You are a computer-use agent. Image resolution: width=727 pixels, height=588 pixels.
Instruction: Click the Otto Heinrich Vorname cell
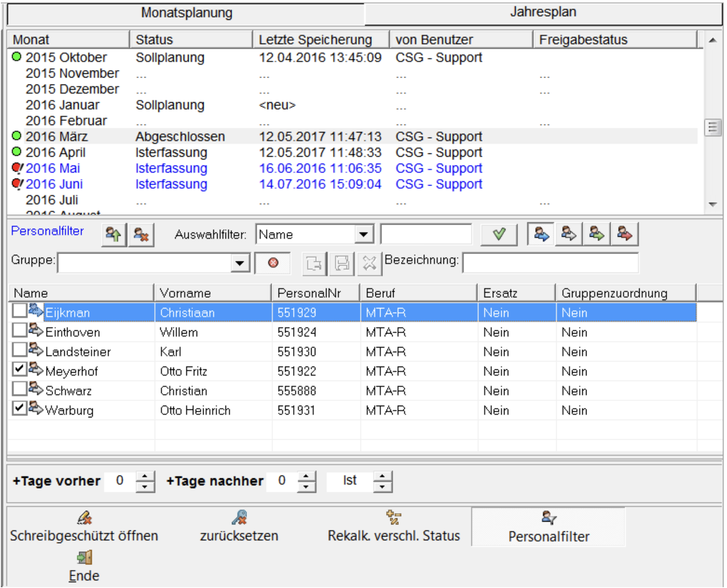point(195,410)
